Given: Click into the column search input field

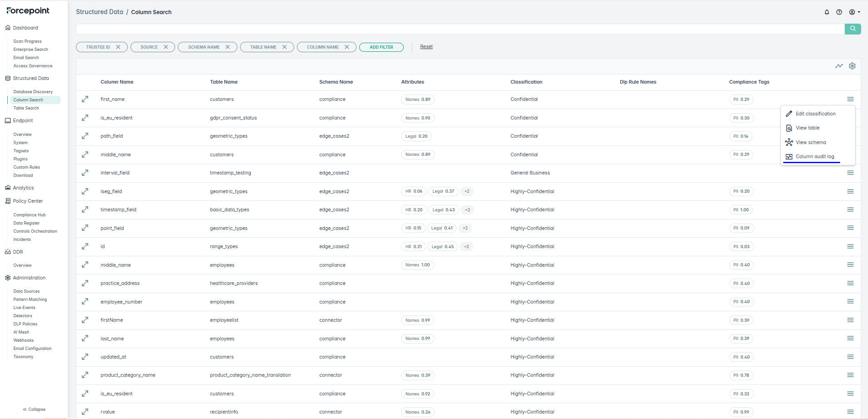Looking at the screenshot, I should point(459,29).
